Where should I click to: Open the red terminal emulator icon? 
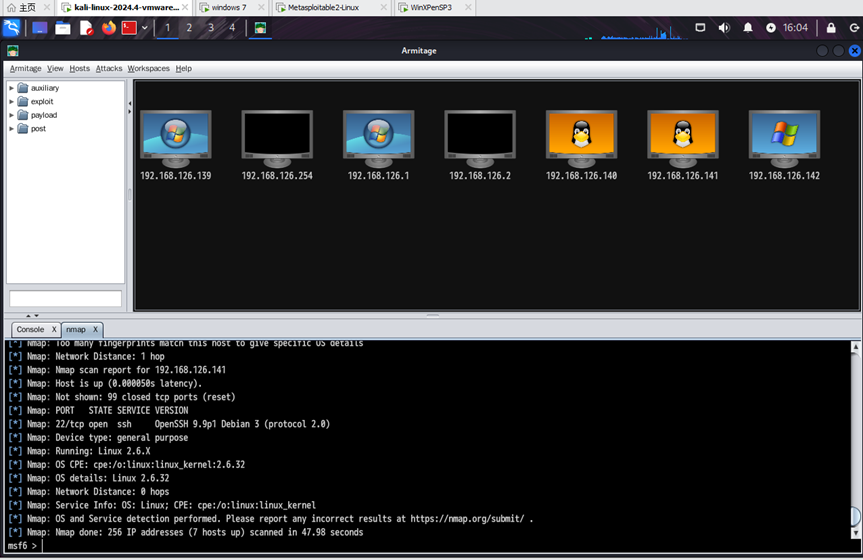(x=129, y=28)
